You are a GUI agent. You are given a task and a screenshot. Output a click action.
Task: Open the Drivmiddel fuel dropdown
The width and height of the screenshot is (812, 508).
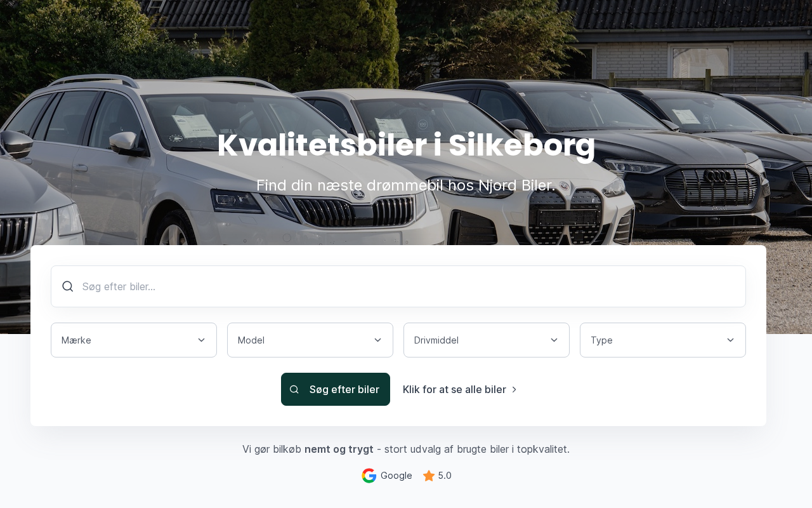(487, 340)
